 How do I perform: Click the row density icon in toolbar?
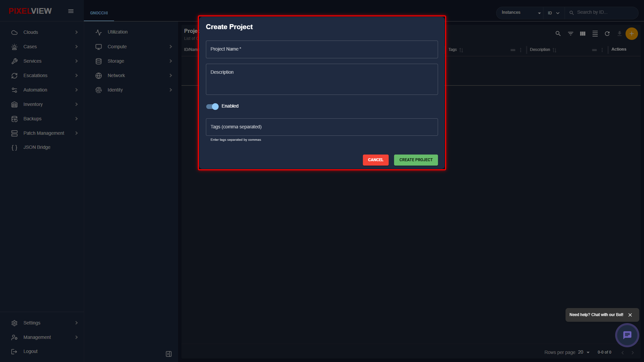tap(595, 34)
